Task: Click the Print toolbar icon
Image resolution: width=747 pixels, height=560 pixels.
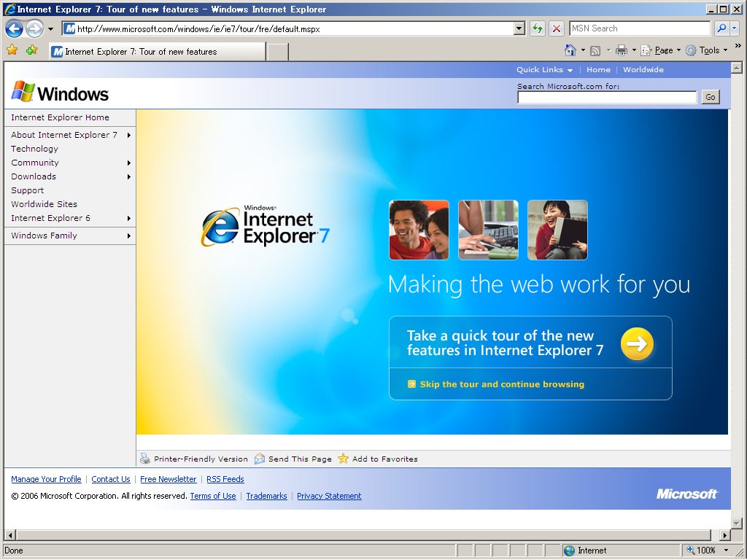Action: pyautogui.click(x=622, y=50)
